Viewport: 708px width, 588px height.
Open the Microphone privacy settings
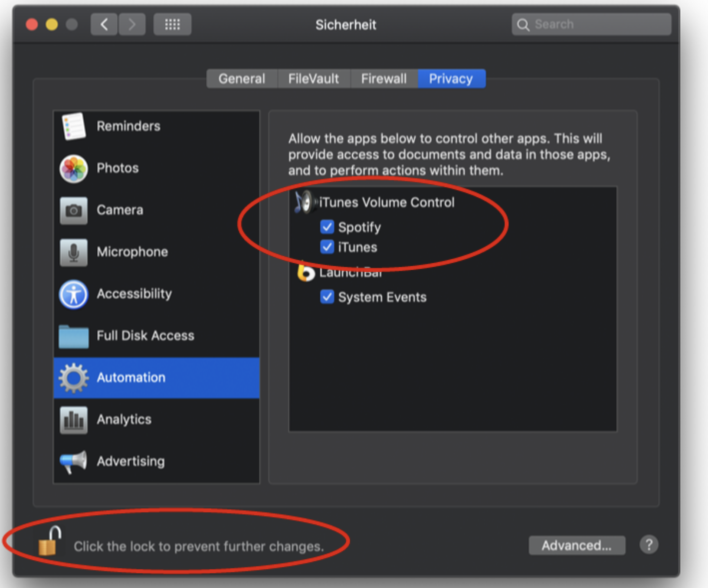[132, 252]
